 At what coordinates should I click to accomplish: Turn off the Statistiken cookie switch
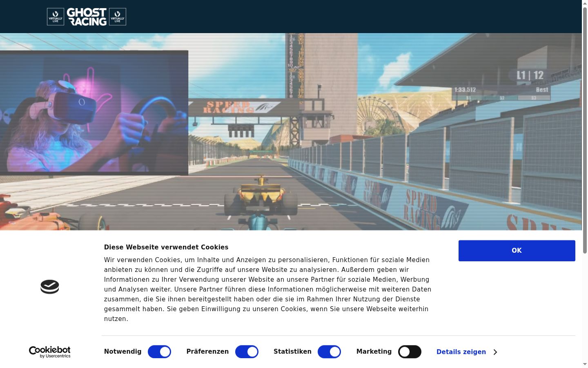(x=329, y=352)
